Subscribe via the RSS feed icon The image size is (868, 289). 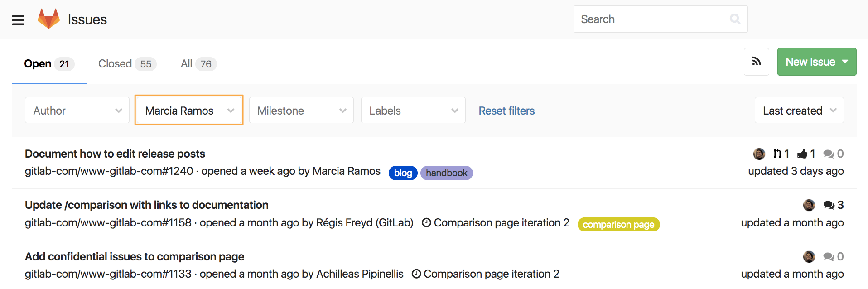click(756, 62)
